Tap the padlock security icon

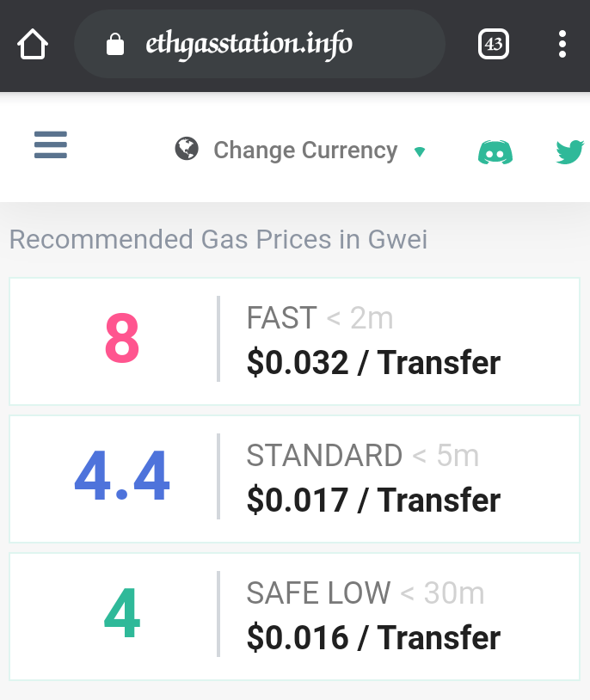click(114, 44)
